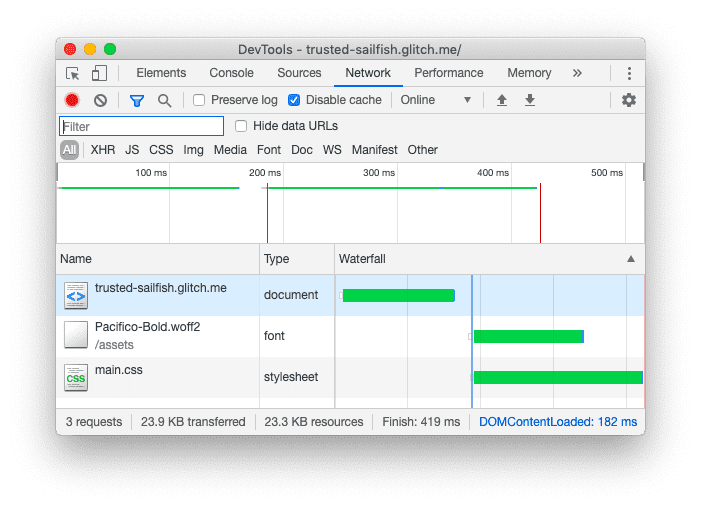Enable the Preserve log checkbox

coord(199,100)
